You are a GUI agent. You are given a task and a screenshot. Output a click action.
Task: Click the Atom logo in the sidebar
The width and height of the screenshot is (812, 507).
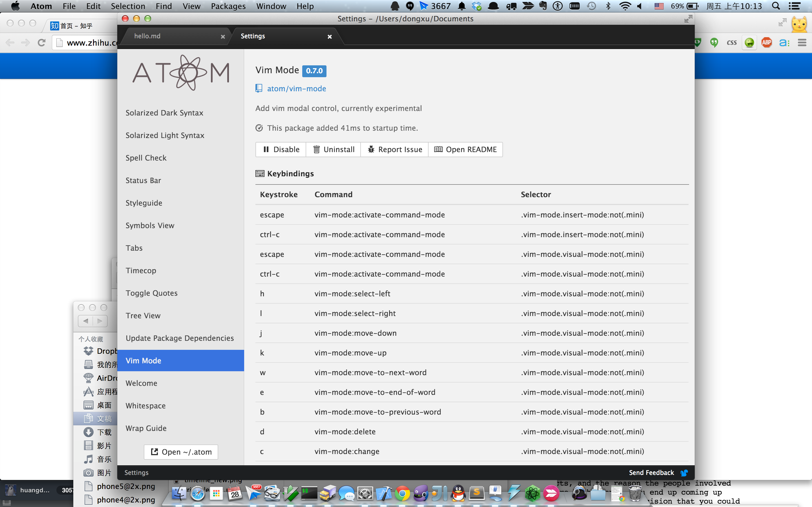tap(181, 73)
